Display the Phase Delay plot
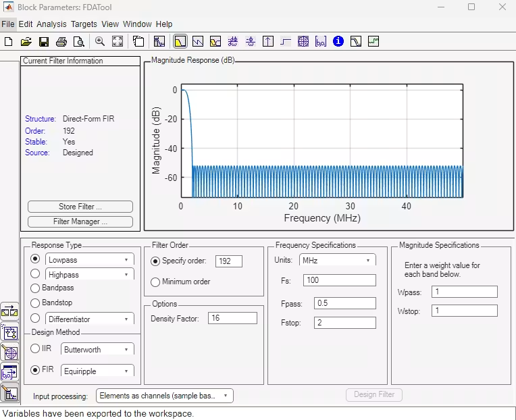The image size is (516, 420). click(251, 41)
